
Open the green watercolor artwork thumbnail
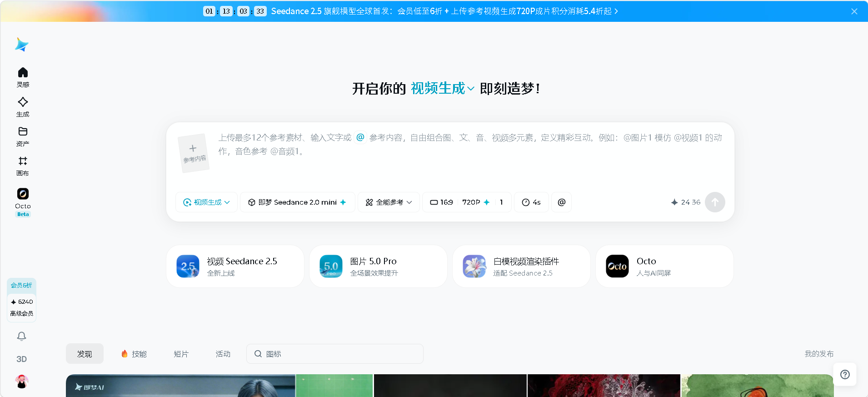(757, 386)
